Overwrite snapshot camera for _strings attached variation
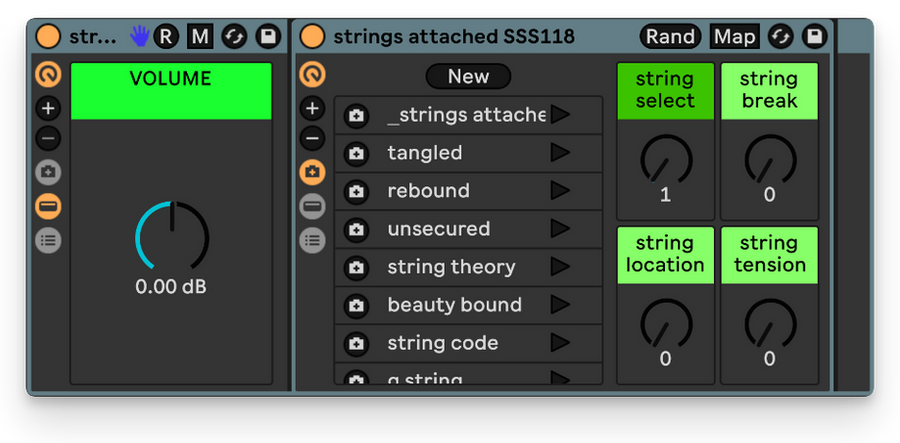 [356, 115]
